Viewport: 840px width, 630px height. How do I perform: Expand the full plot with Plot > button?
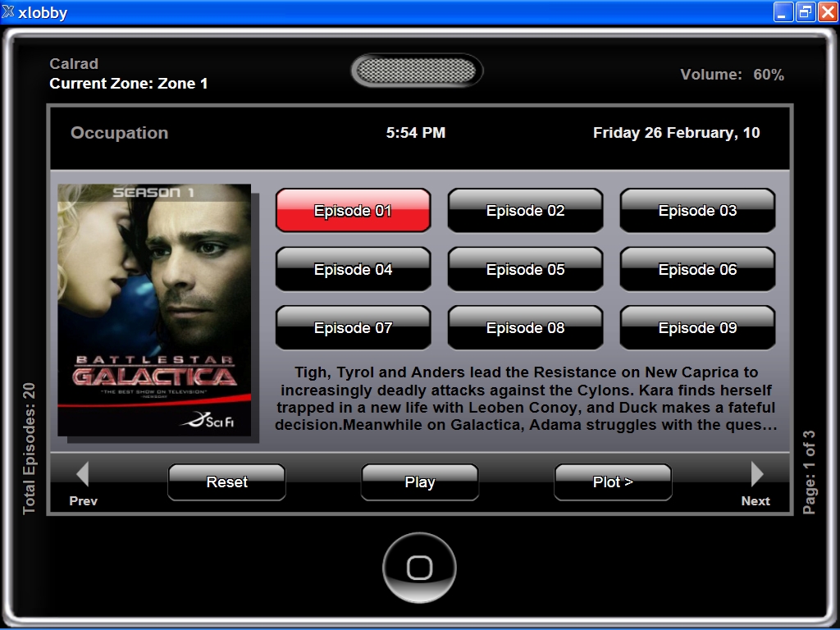click(x=613, y=482)
